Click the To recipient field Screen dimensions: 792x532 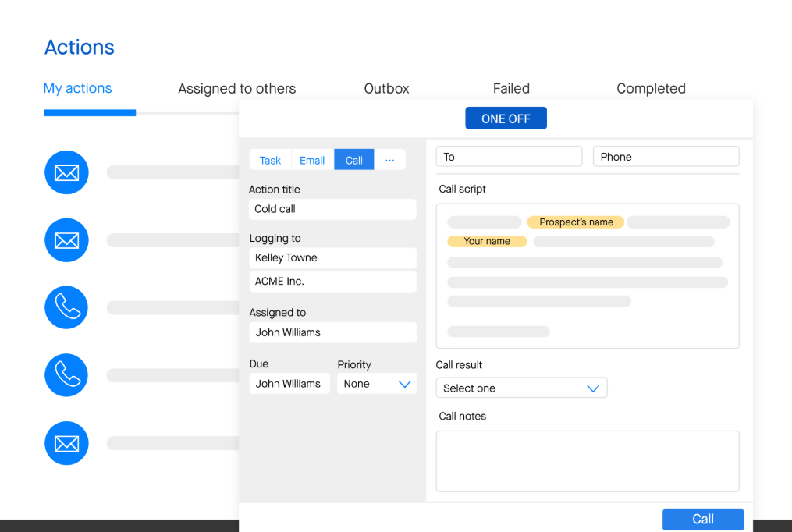click(509, 156)
